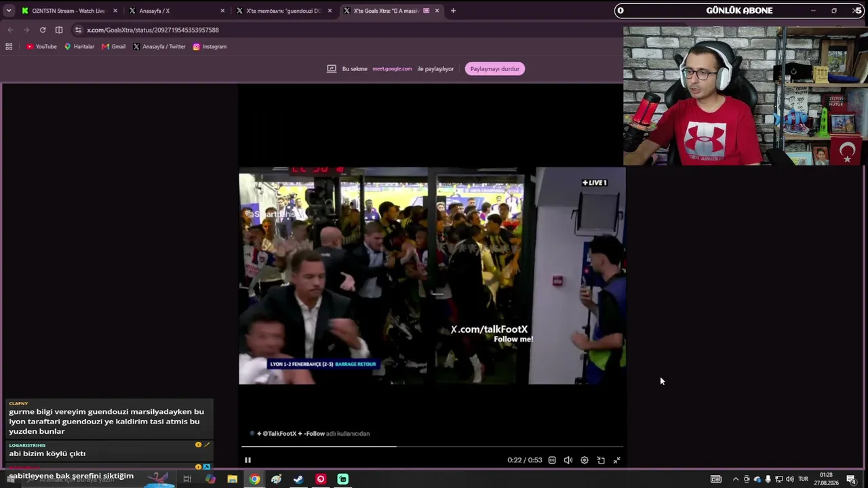Mute the video volume
868x488 pixels.
pyautogui.click(x=568, y=460)
